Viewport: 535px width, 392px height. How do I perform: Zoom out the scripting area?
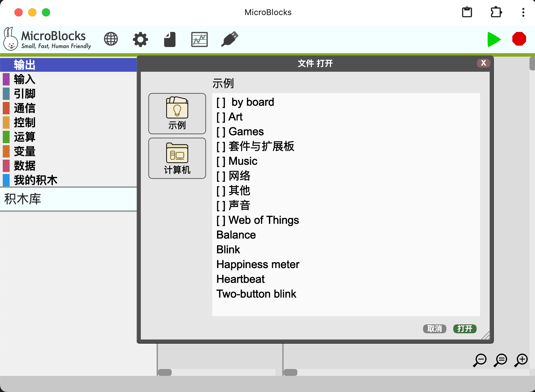(480, 360)
